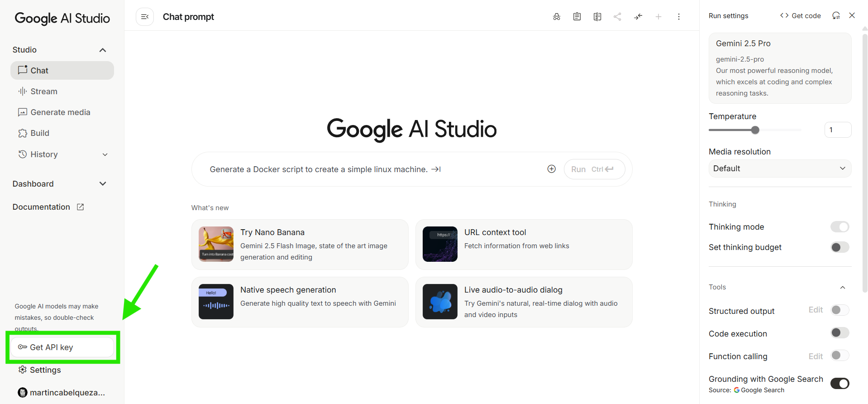Click the "Run settings" panel title

pyautogui.click(x=729, y=16)
